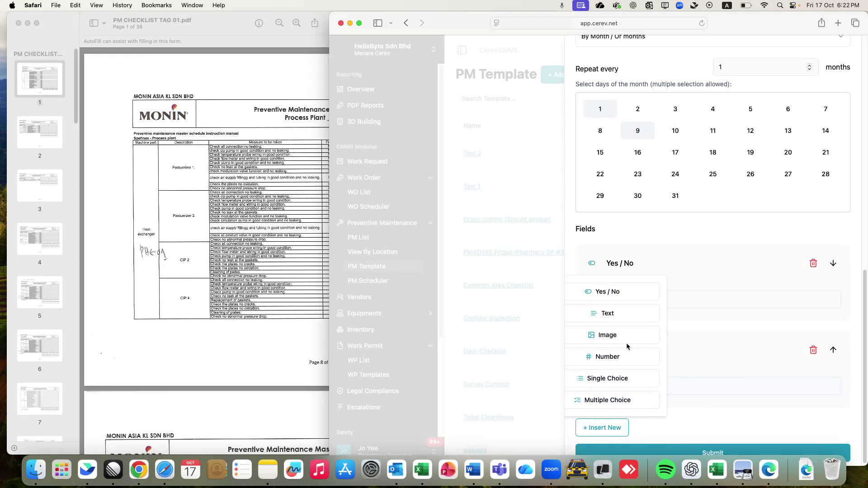
Task: Deselect day 9 in the day picker
Action: tap(637, 130)
